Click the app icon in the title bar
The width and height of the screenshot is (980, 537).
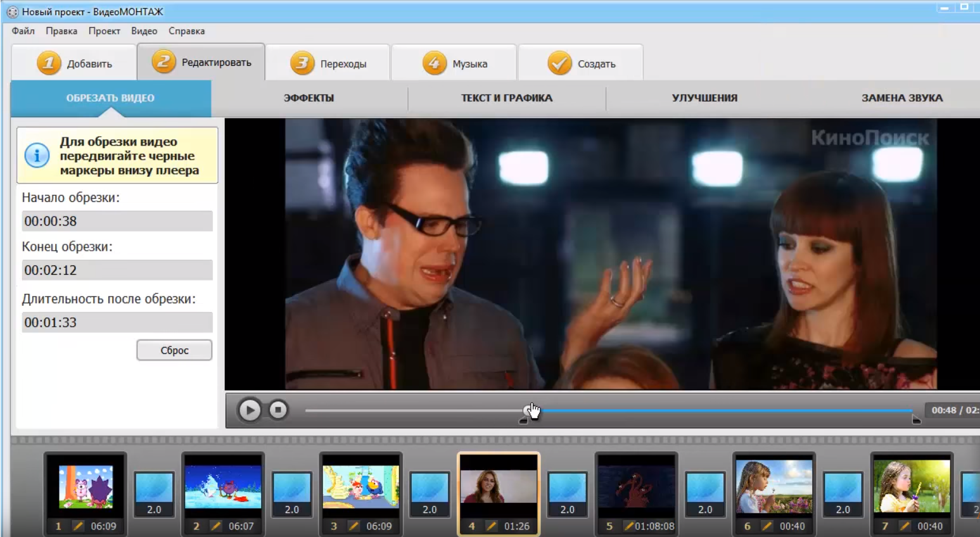[12, 11]
